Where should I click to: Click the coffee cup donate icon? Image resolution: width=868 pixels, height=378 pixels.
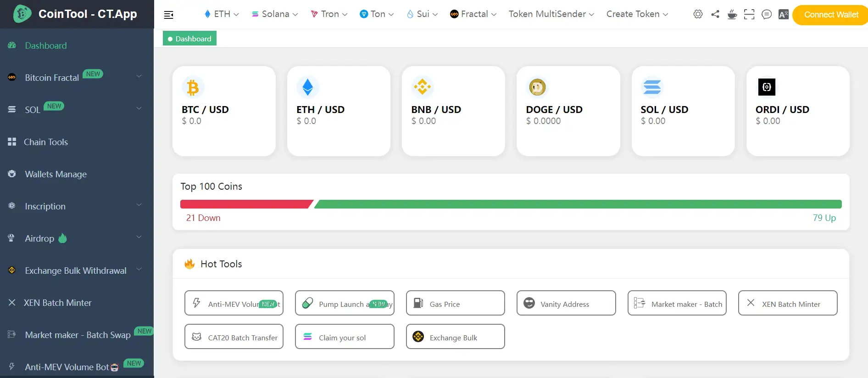tap(732, 14)
